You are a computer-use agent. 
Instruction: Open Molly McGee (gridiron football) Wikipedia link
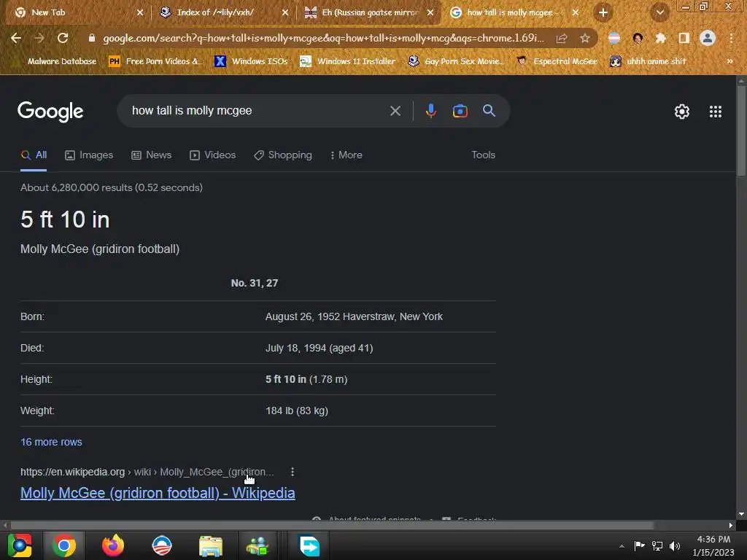158,493
